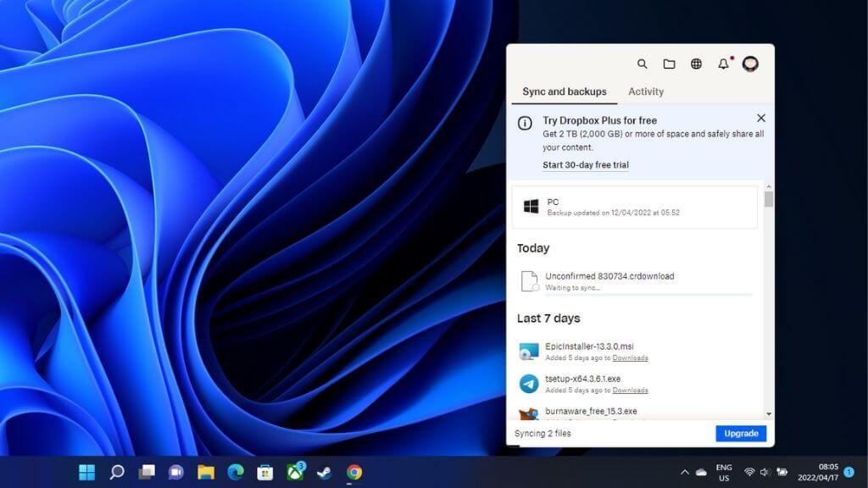Open Steam from the taskbar
The image size is (868, 488).
(325, 472)
